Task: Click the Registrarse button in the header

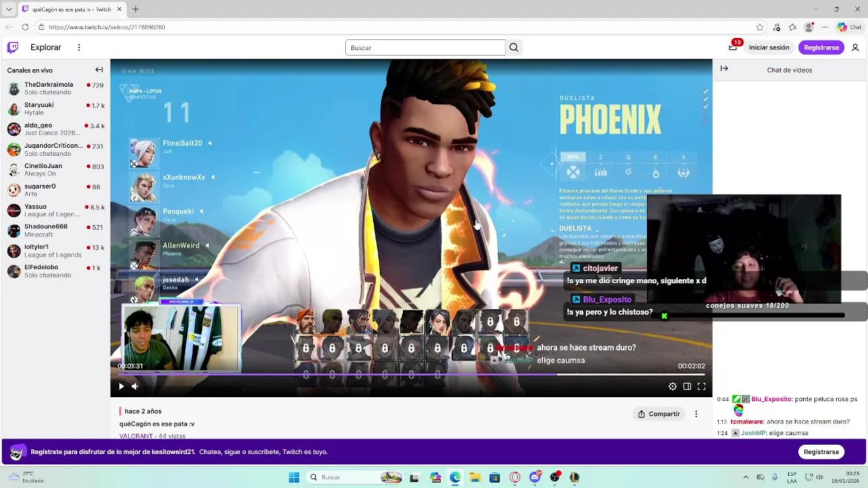Action: [821, 47]
